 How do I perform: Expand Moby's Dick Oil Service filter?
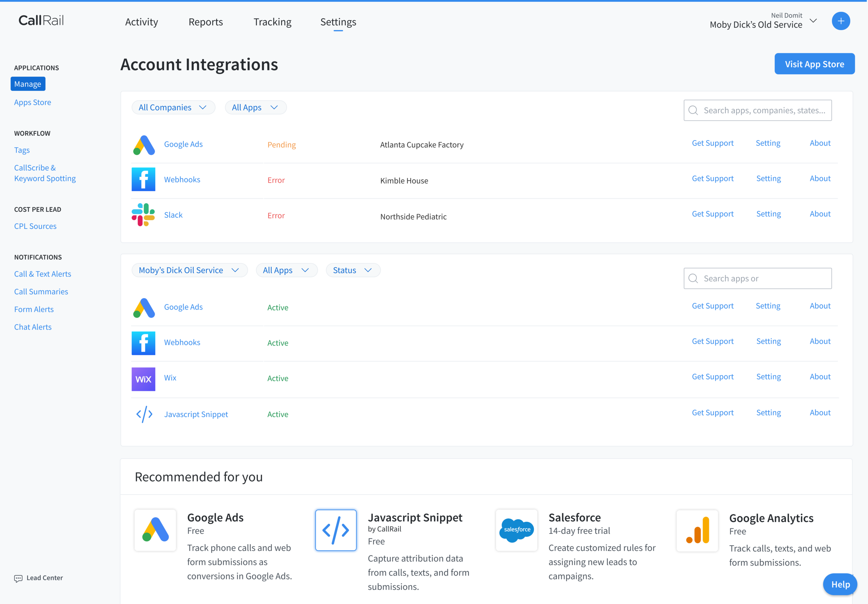pos(190,270)
